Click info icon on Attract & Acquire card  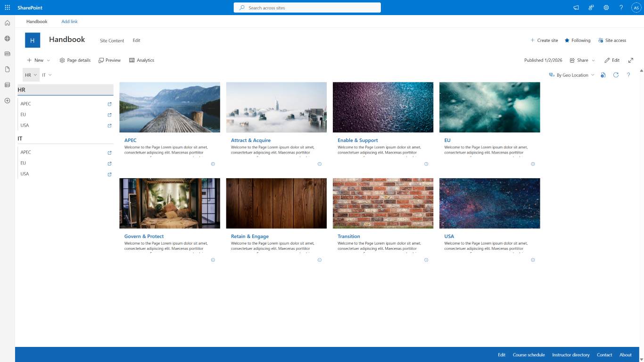(x=320, y=164)
